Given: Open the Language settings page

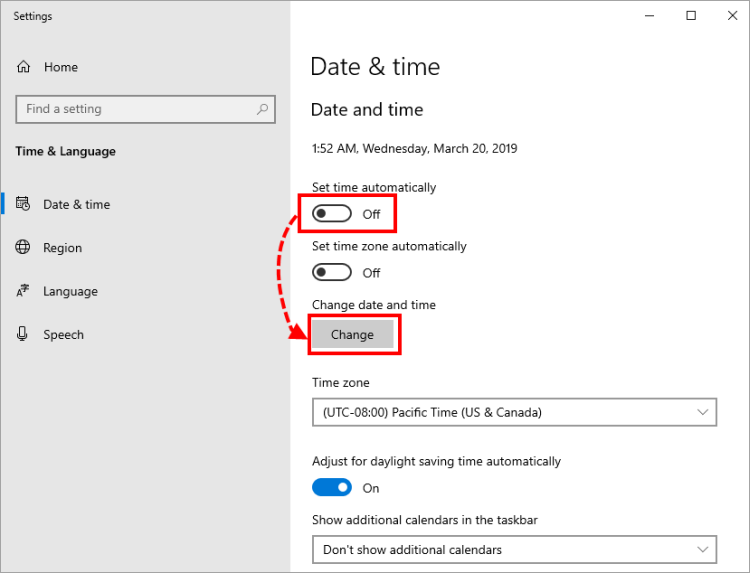Looking at the screenshot, I should click(70, 291).
